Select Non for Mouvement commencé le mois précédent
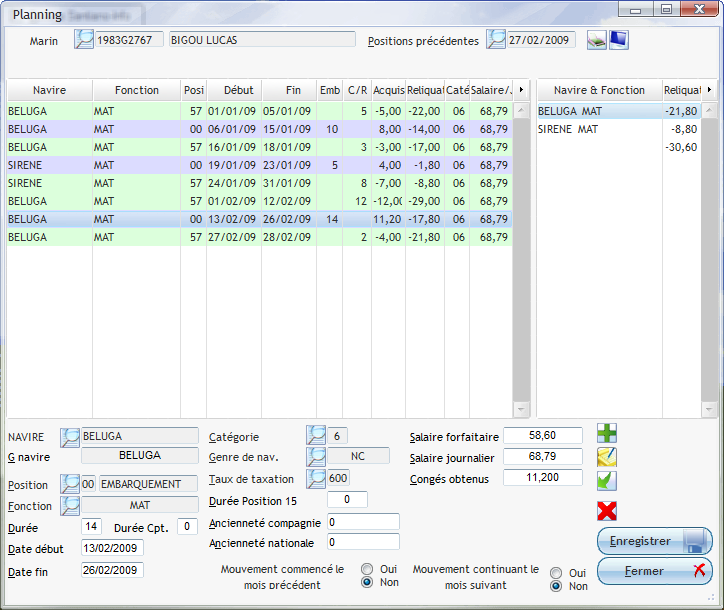The height and width of the screenshot is (610, 724). point(367,582)
